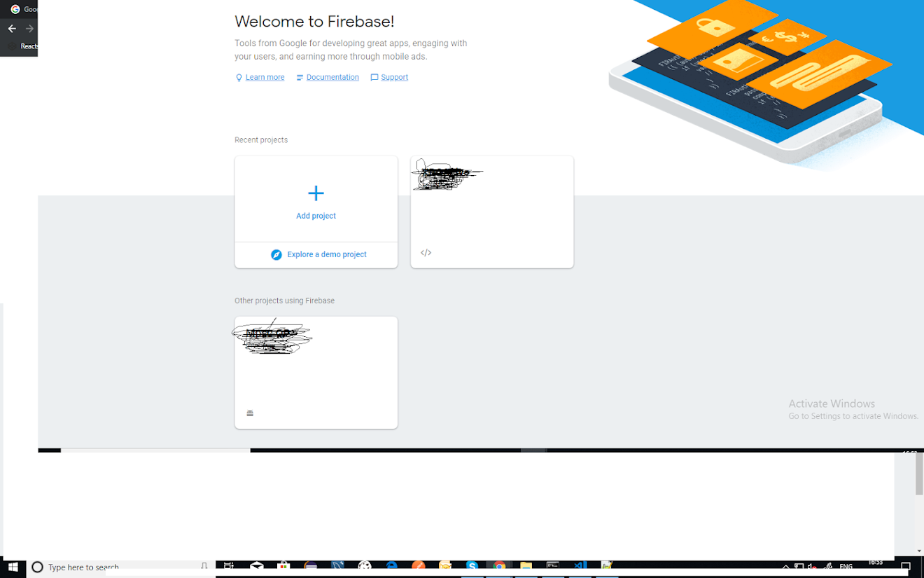
Task: Click the microphone icon in taskbar search
Action: [204, 566]
